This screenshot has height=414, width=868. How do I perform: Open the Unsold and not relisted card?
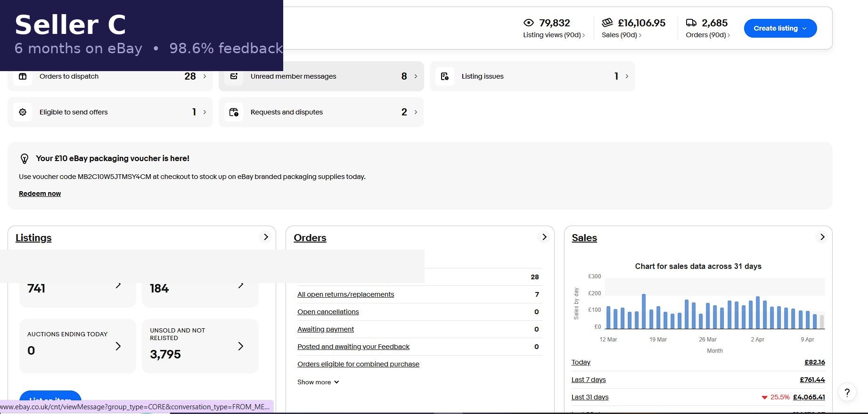(200, 346)
